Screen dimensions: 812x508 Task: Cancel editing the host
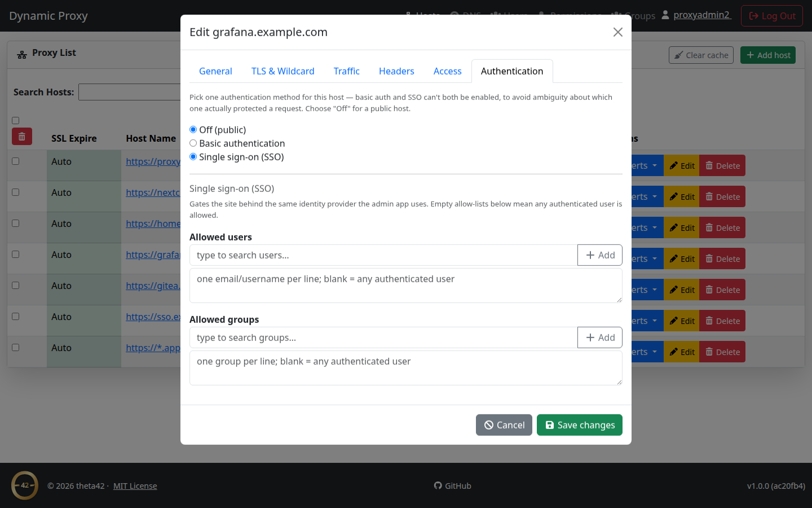[504, 425]
